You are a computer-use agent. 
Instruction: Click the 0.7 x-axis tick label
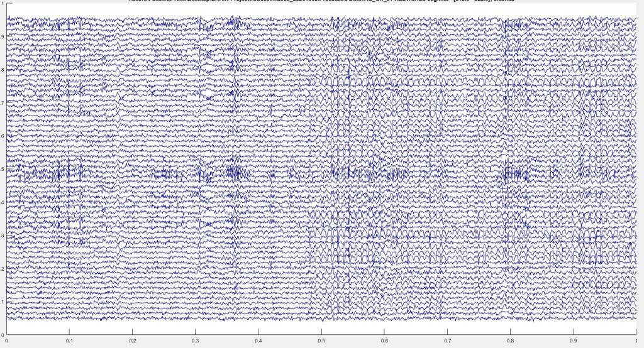447,342
